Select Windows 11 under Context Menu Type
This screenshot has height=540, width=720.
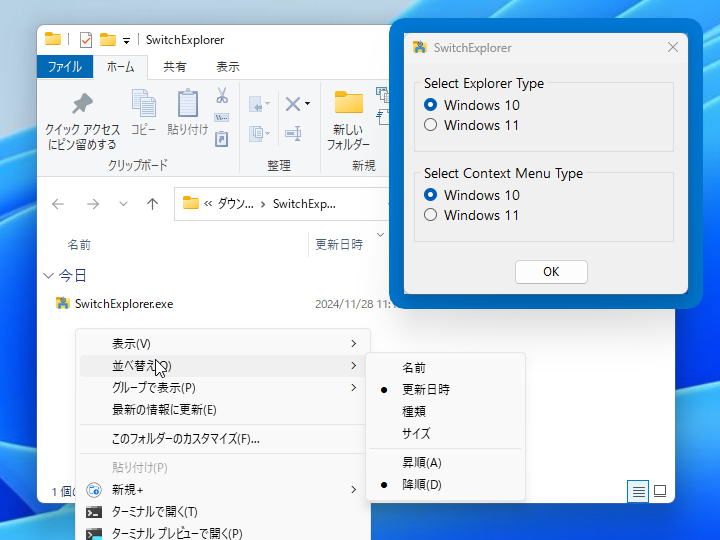pos(472,215)
